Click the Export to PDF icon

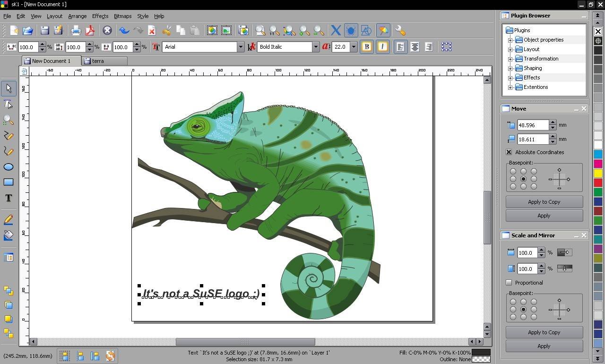point(90,31)
